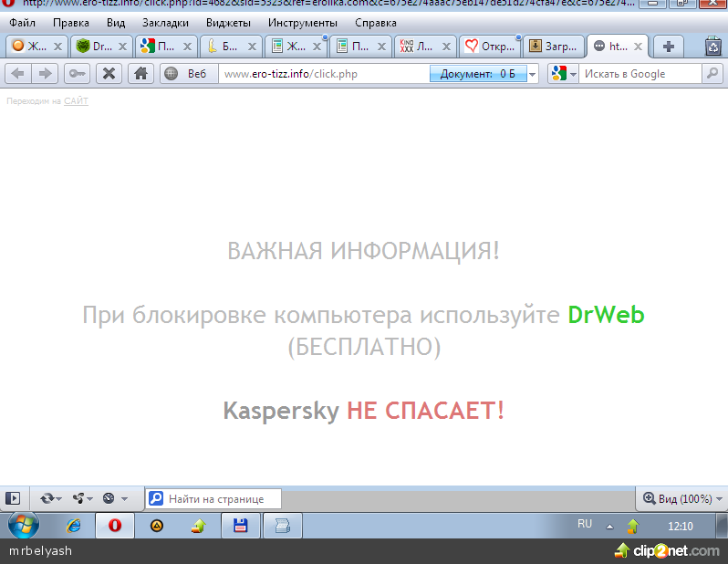This screenshot has height=564, width=728.
Task: Expand the address bar history dropdown arrow
Action: (533, 74)
